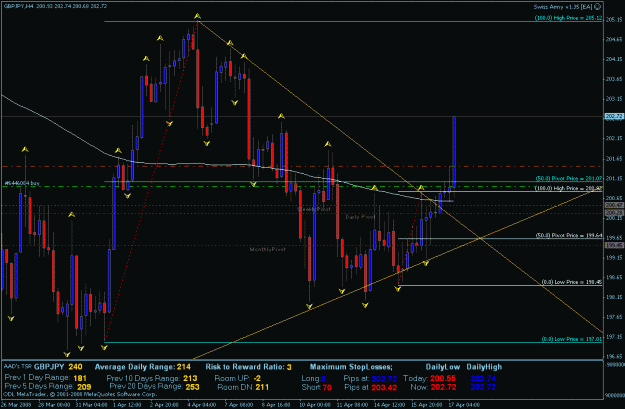
Task: Click the 'WeeklyPivot' chart label
Action: (x=314, y=209)
